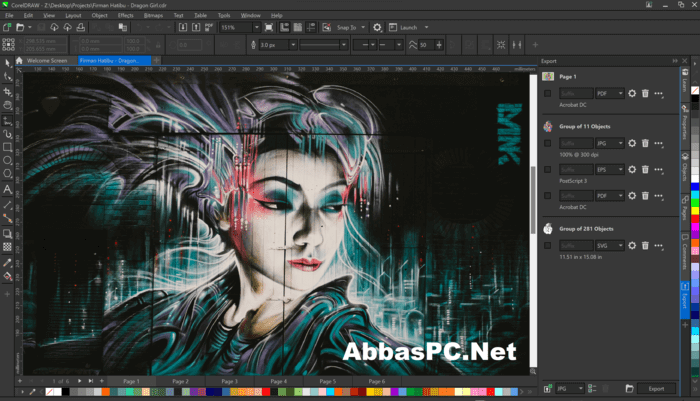Close the Export docker panel
700x401 pixels.
685,61
